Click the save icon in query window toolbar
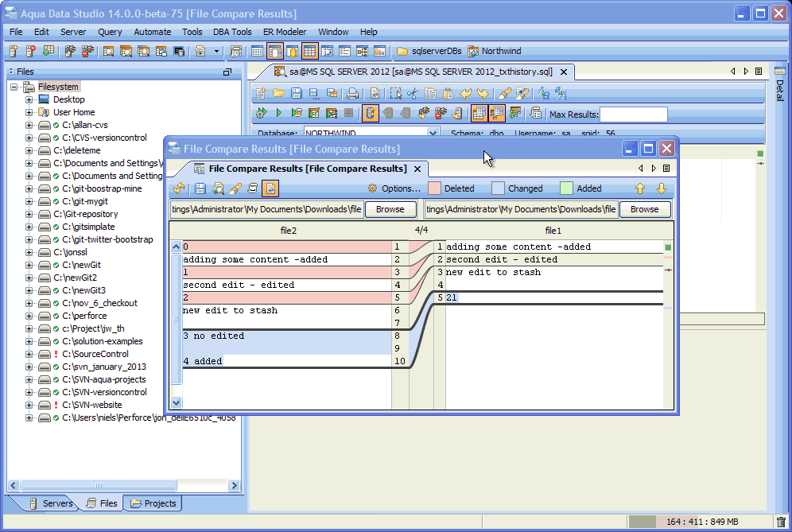This screenshot has width=792, height=532. tap(296, 94)
